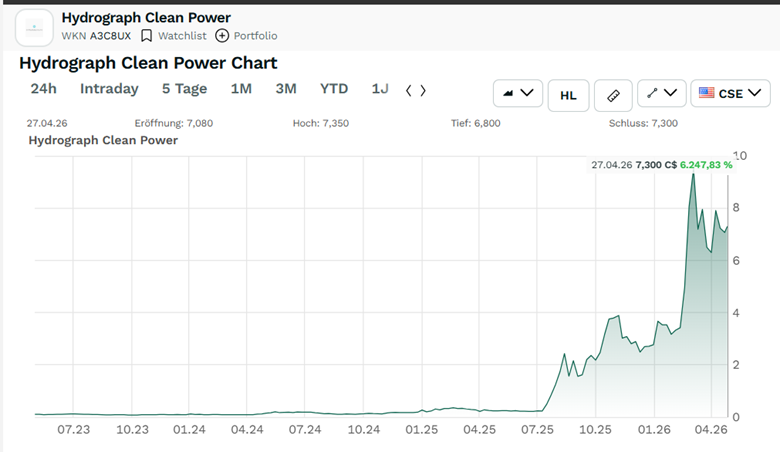Select the YTD timeframe
This screenshot has width=780, height=452.
[x=334, y=89]
